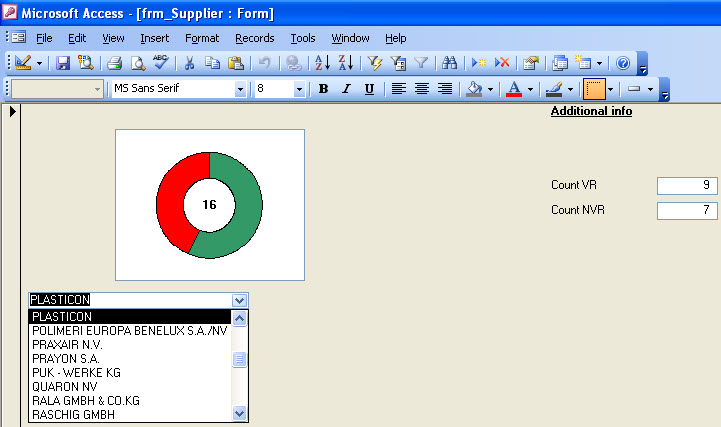
Task: Click the Print icon
Action: (114, 63)
